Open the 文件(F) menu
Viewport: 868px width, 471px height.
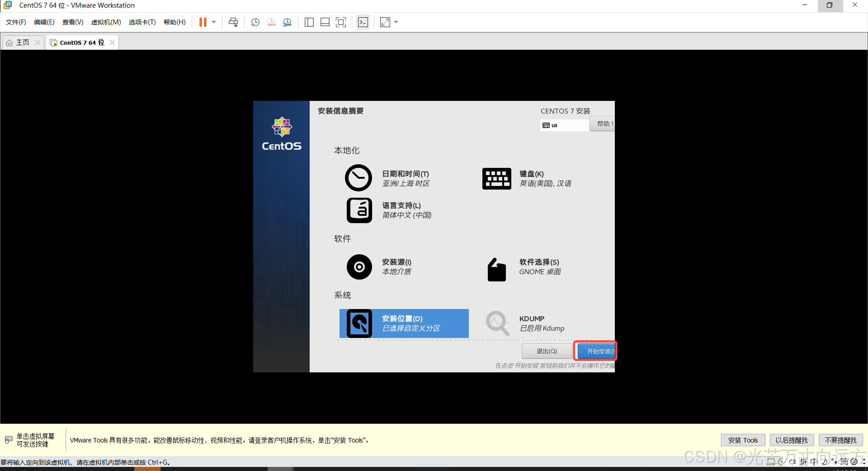(16, 22)
